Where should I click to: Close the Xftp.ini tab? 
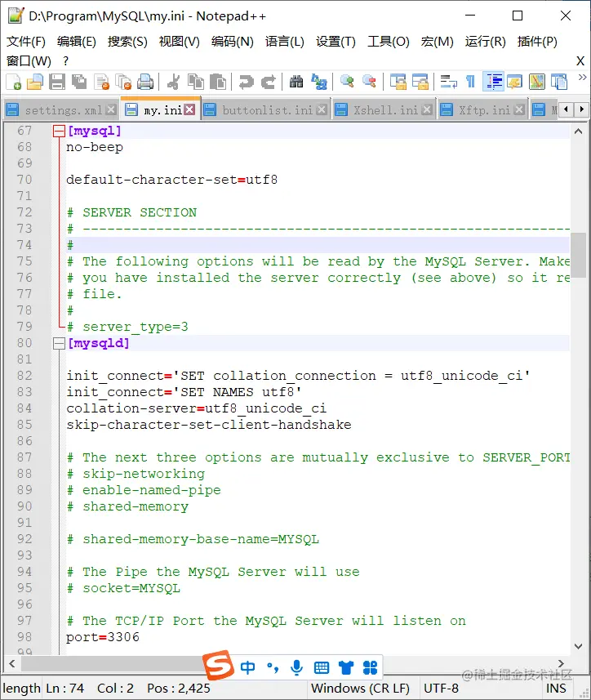tap(519, 109)
